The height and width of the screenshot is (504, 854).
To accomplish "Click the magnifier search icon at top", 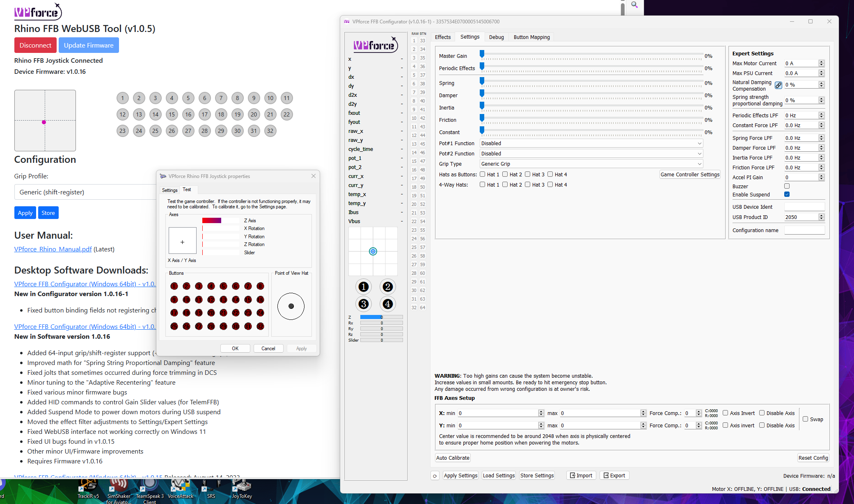I will (634, 5).
